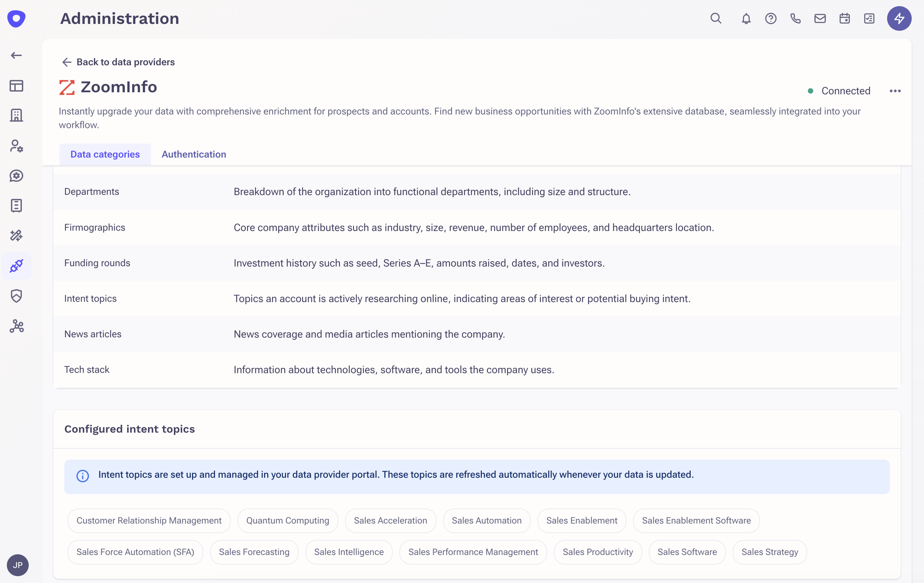Click the Sales Intelligence topic chip
The width and height of the screenshot is (924, 583).
(349, 552)
